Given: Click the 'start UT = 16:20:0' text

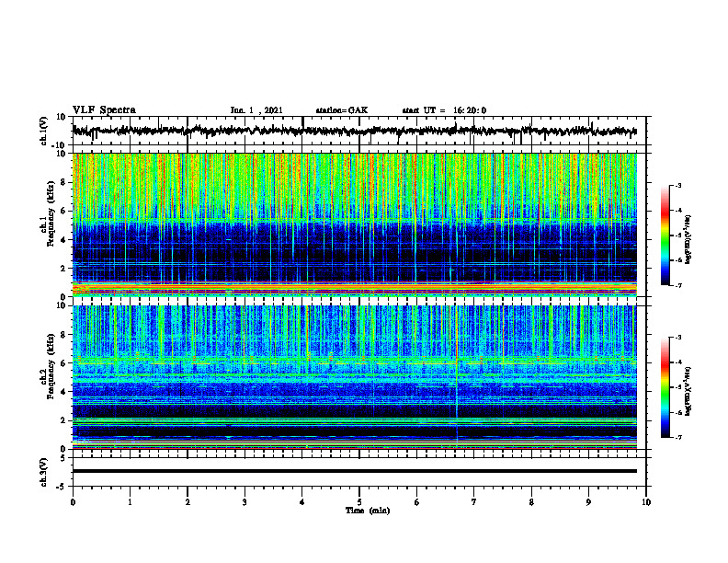Looking at the screenshot, I should click(444, 110).
